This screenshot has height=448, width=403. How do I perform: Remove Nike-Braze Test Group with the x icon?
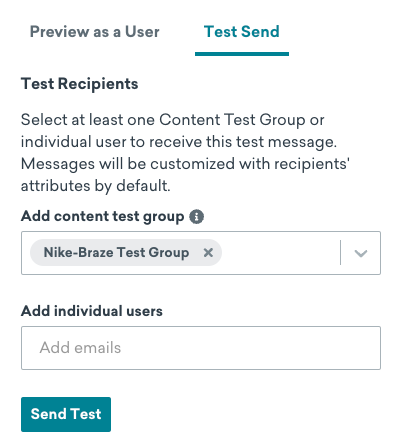pos(208,253)
